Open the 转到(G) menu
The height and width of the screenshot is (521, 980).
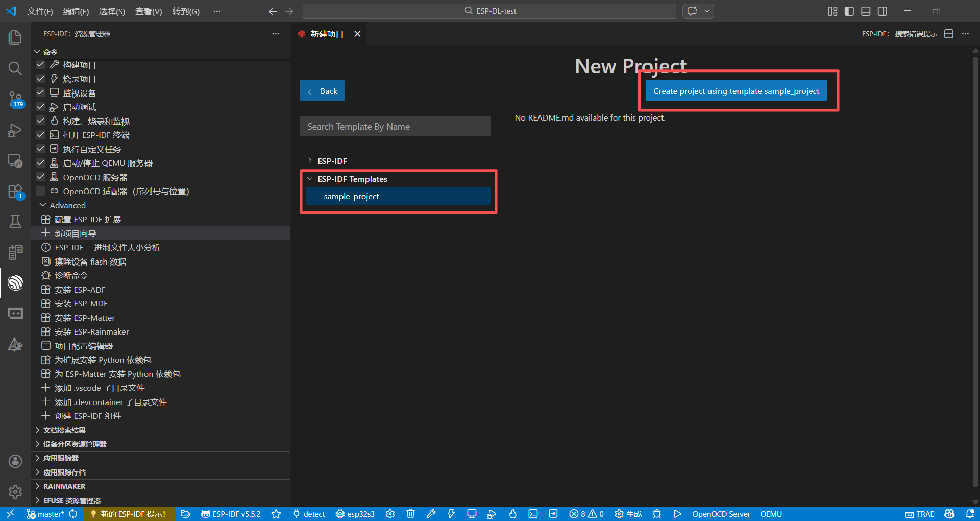click(x=186, y=11)
